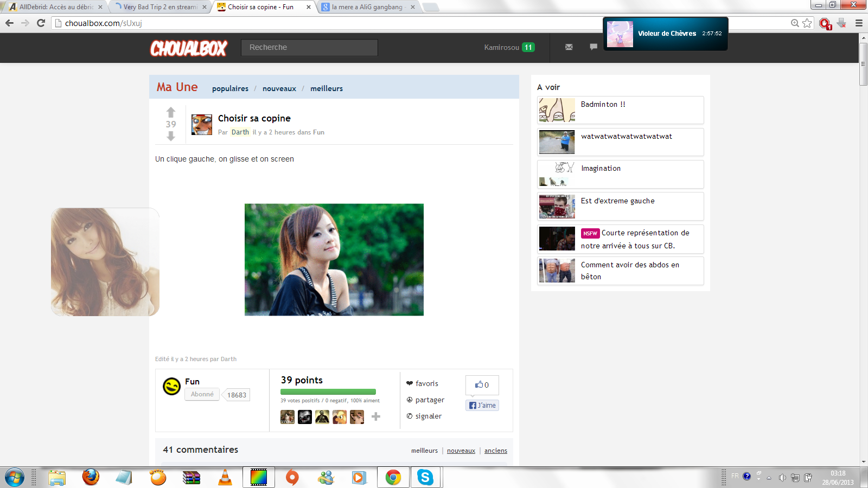Viewport: 868px width, 488px height.
Task: Reload the page with the refresh icon
Action: point(41,23)
